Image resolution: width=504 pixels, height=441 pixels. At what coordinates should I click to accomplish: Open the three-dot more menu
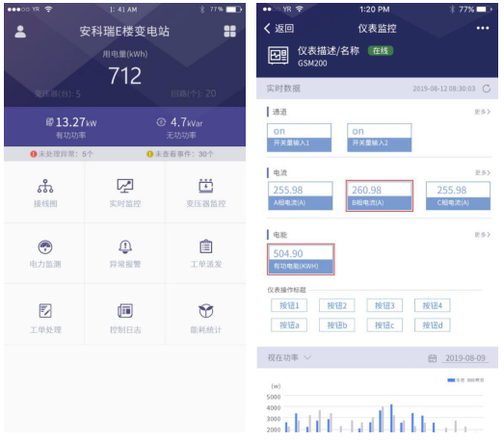(x=483, y=28)
